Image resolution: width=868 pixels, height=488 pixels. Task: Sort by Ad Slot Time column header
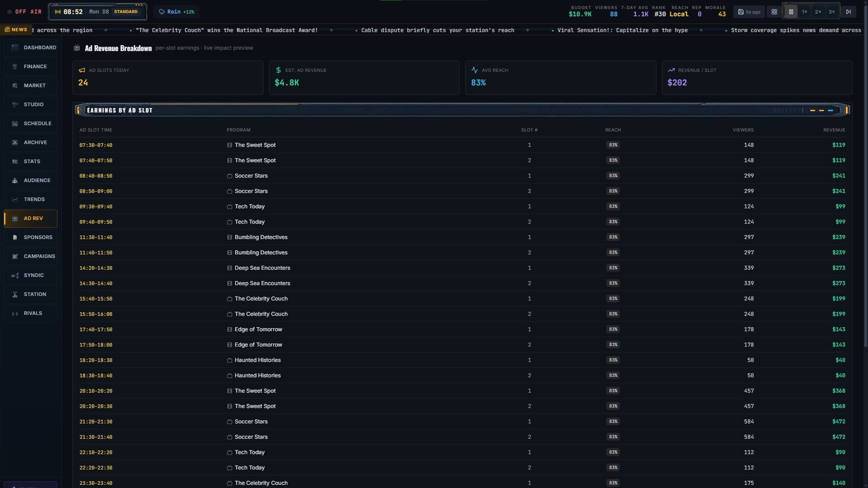point(96,130)
